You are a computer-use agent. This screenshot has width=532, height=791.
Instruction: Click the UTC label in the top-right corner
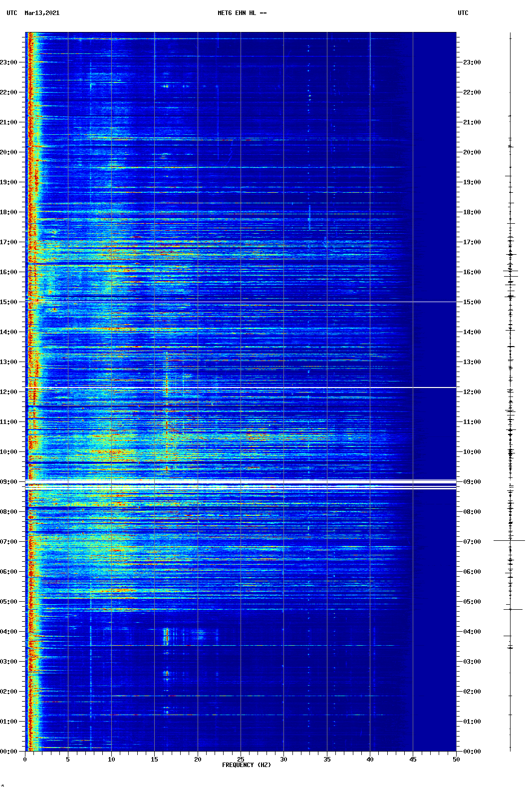tap(463, 13)
